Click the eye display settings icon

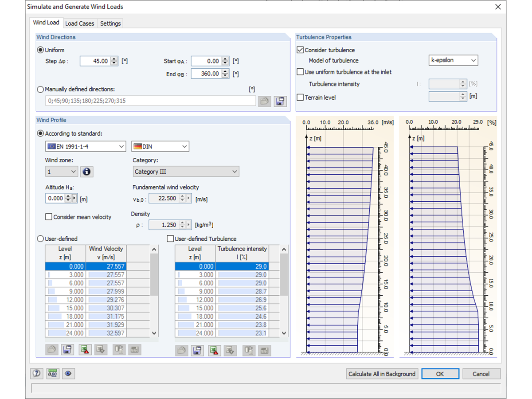68,374
